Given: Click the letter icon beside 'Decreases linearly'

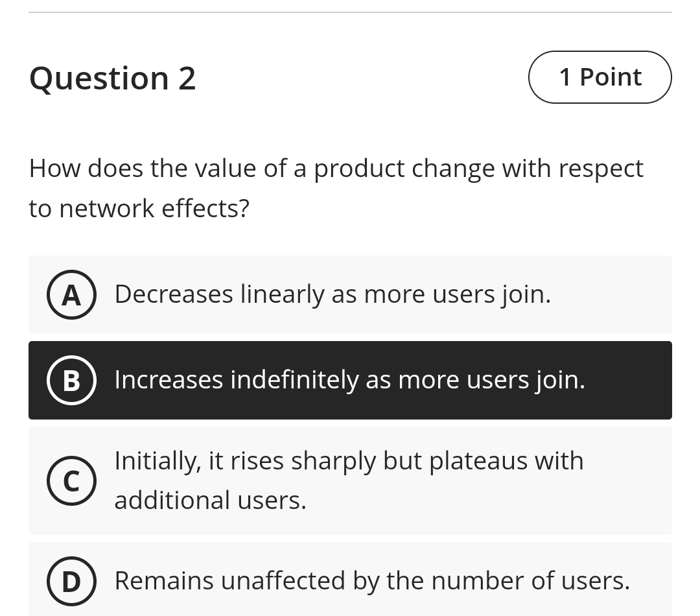Looking at the screenshot, I should tap(71, 294).
